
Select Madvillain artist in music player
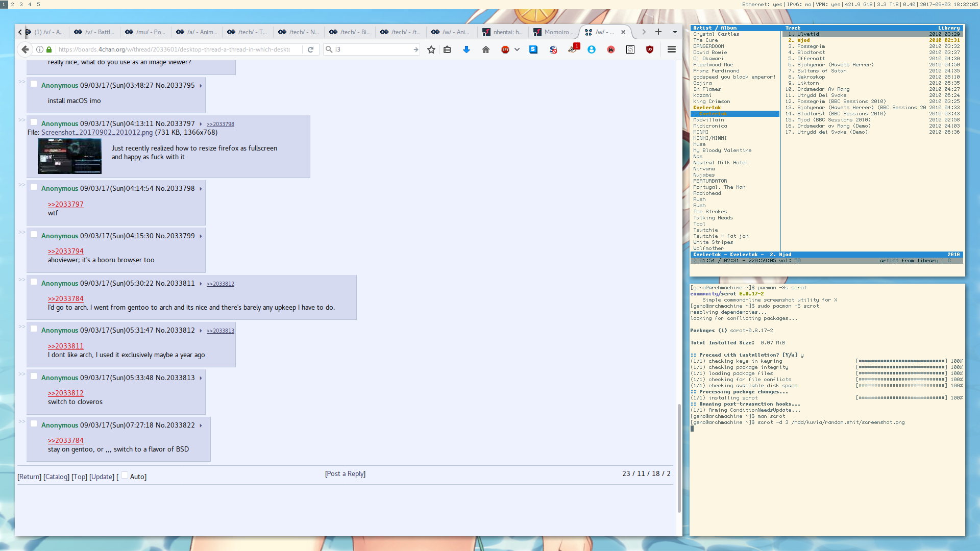(x=708, y=120)
